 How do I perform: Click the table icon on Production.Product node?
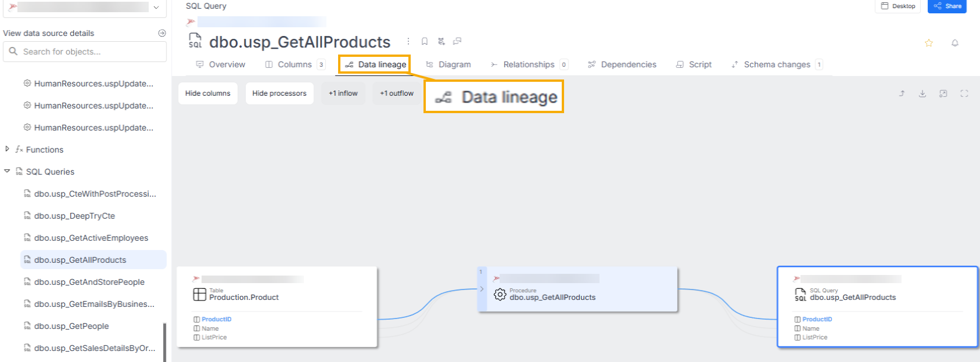[x=199, y=294]
